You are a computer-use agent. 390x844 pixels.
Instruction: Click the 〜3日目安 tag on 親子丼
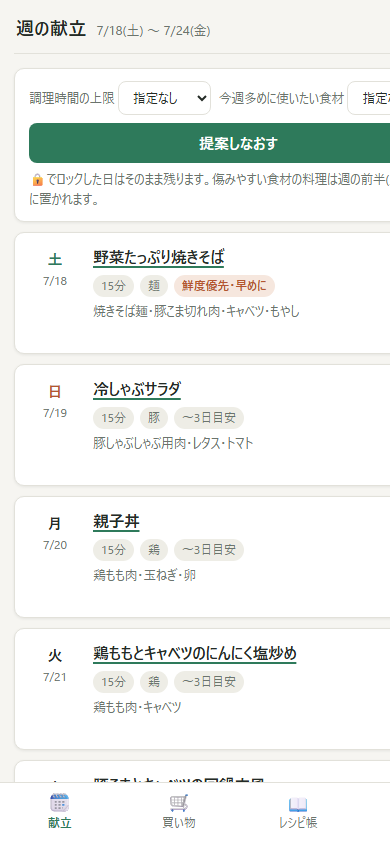click(209, 550)
